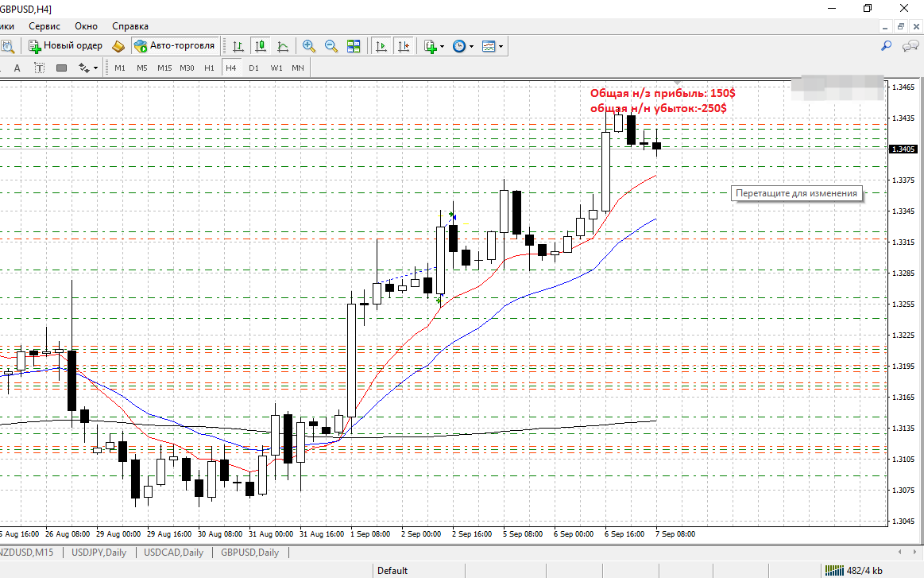Switch to the NZDUSD,M15 chart tab

(x=27, y=553)
